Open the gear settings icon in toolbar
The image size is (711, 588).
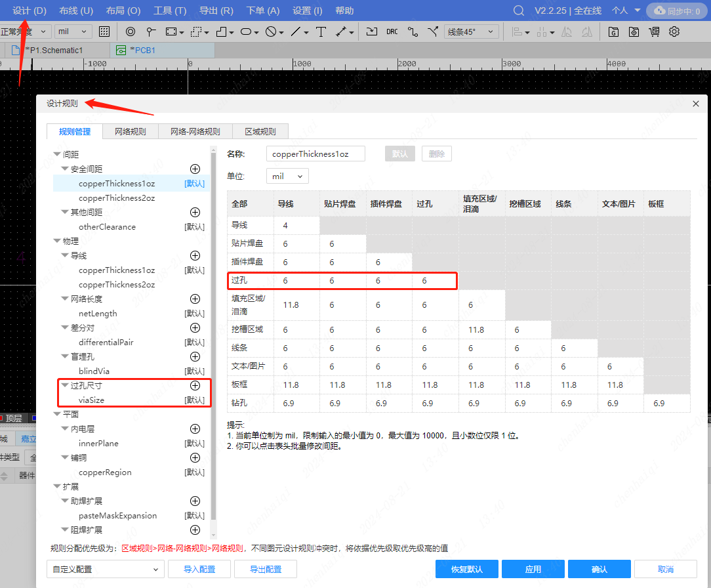[x=674, y=31]
